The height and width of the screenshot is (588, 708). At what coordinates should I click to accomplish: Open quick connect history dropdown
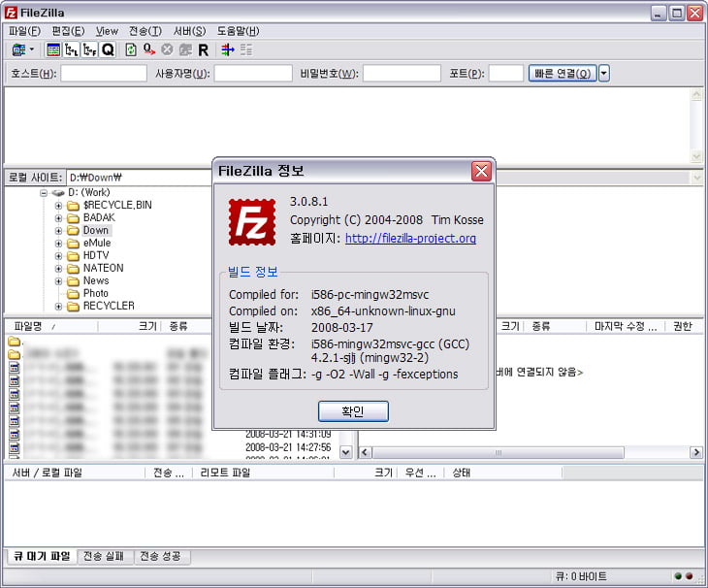(x=604, y=73)
